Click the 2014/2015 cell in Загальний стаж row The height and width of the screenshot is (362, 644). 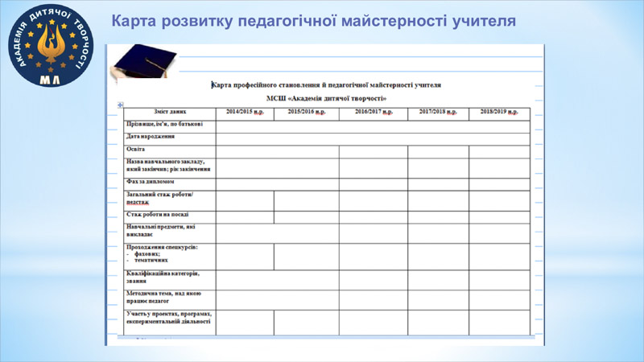[245, 201]
